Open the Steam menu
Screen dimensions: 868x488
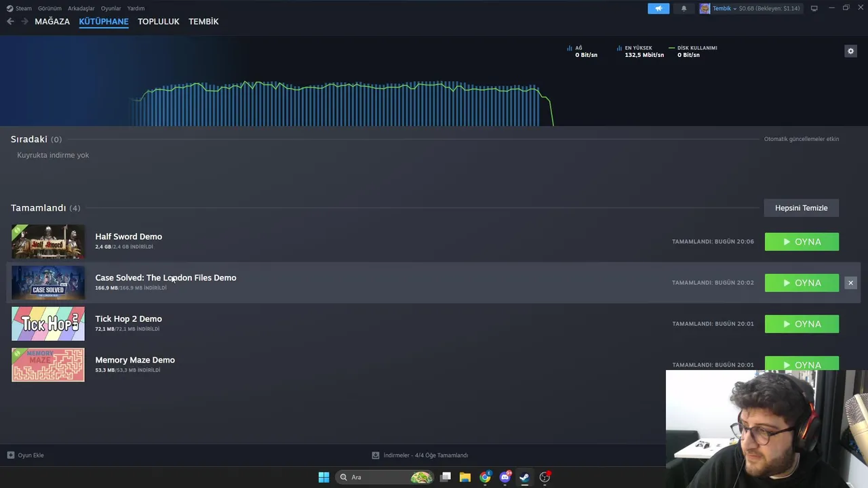(19, 8)
